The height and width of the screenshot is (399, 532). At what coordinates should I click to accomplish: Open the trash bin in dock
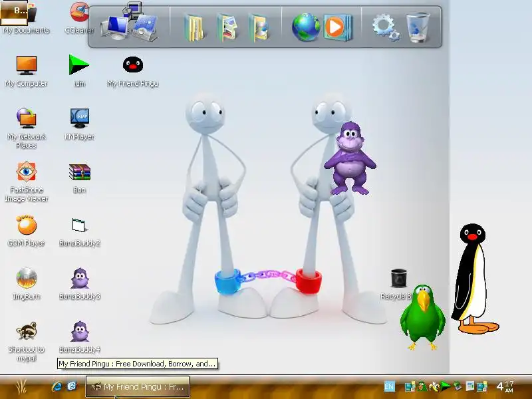418,27
